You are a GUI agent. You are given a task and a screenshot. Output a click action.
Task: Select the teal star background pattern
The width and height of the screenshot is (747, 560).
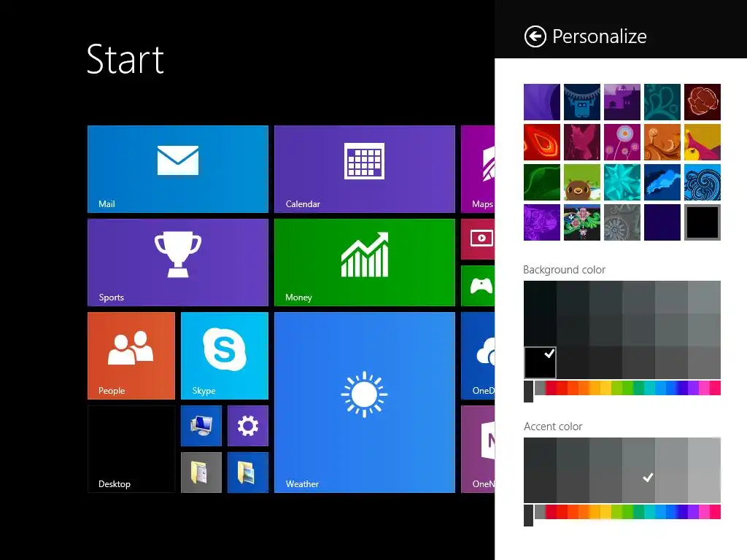(x=622, y=182)
